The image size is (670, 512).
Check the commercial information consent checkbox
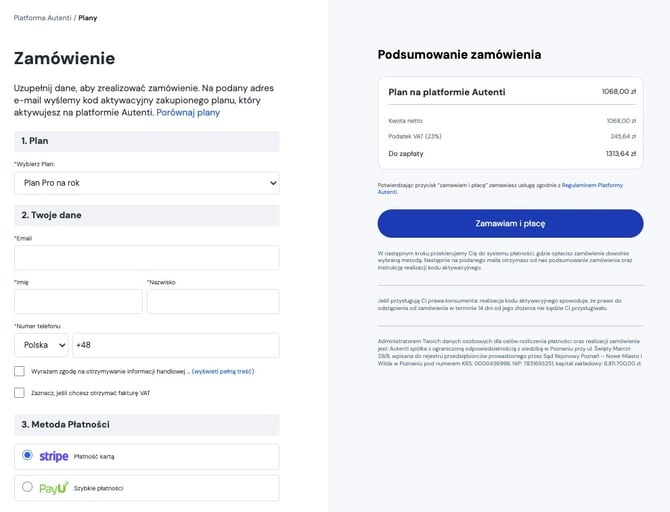coord(19,371)
